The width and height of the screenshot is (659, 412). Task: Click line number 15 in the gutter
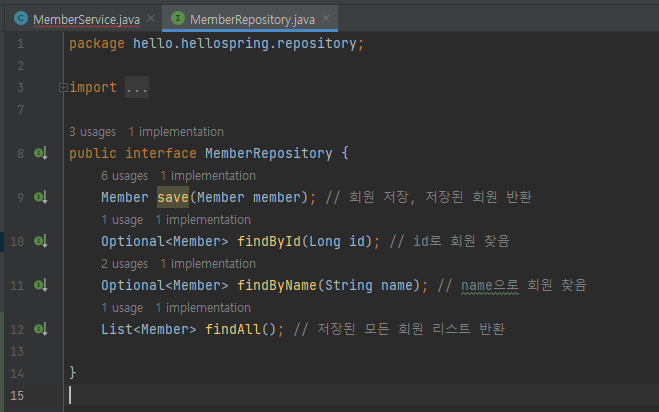(x=17, y=396)
